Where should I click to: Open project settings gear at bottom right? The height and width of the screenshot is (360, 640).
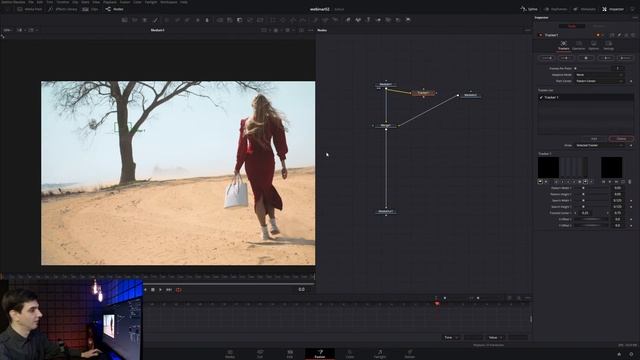click(631, 354)
